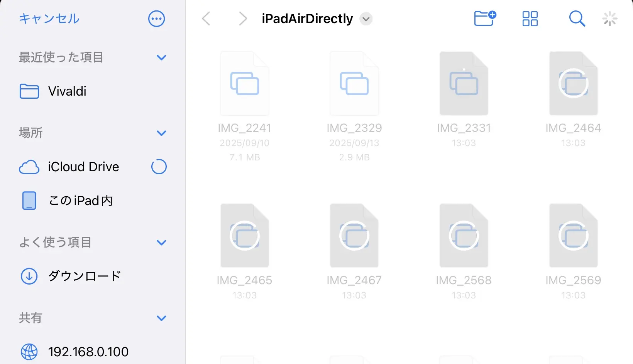
Task: Collapse the 最近使った項目 section
Action: tap(161, 57)
